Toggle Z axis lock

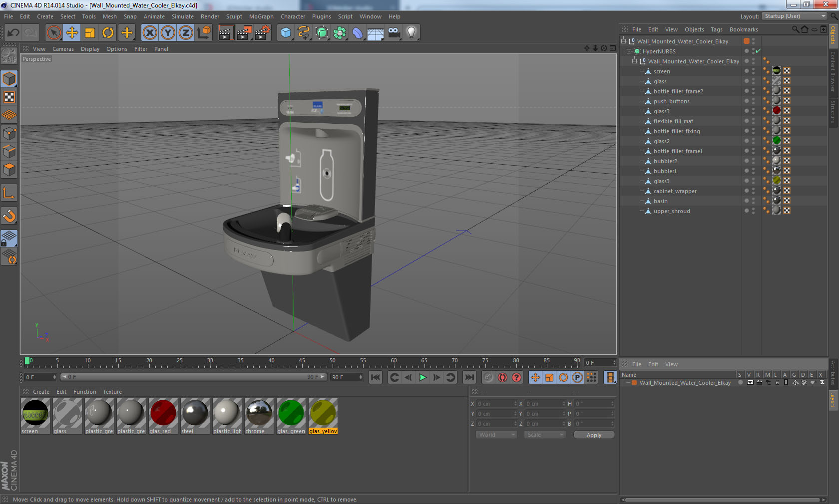[x=186, y=33]
